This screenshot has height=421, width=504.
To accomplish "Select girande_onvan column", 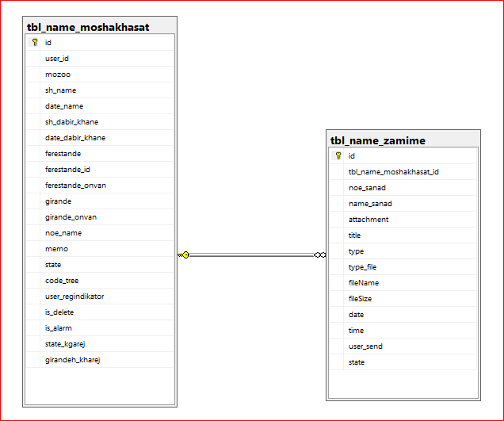I will [x=100, y=217].
